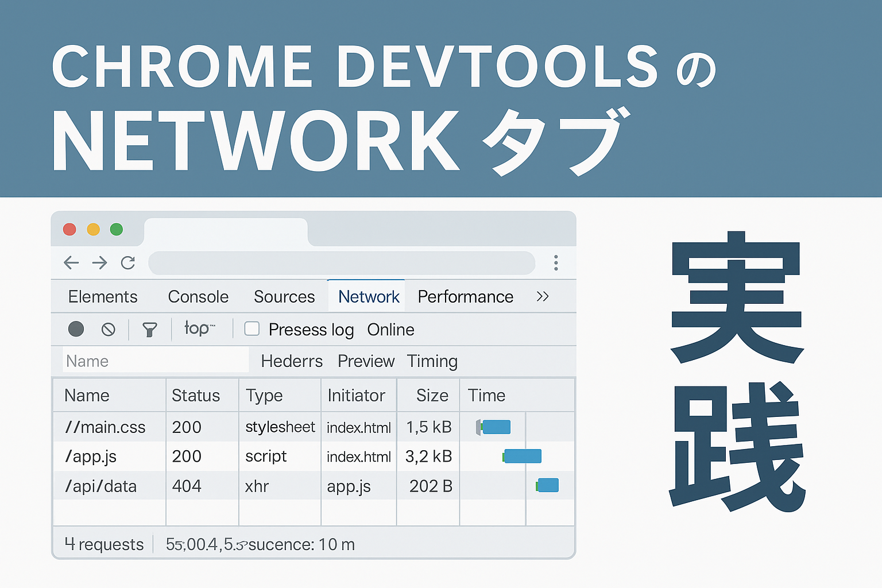Click the top frame selector icon
This screenshot has height=588, width=882.
coord(199,328)
